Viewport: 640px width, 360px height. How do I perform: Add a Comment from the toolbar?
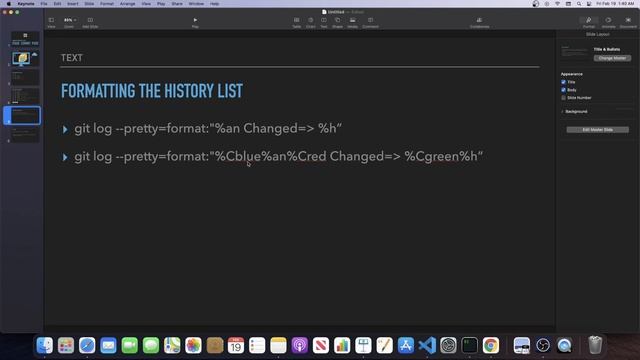click(x=370, y=22)
